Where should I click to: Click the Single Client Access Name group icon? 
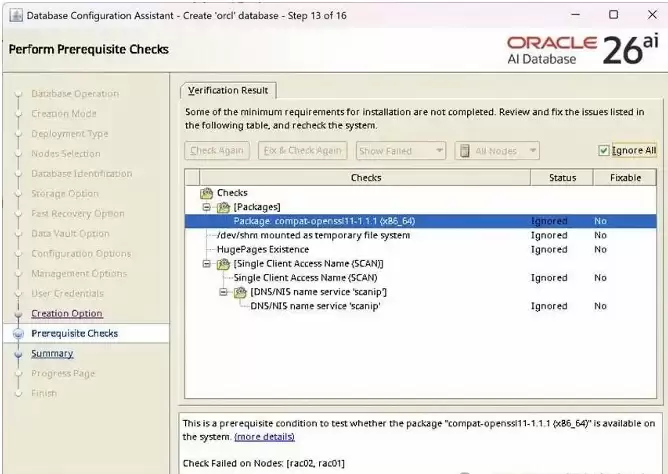(223, 264)
